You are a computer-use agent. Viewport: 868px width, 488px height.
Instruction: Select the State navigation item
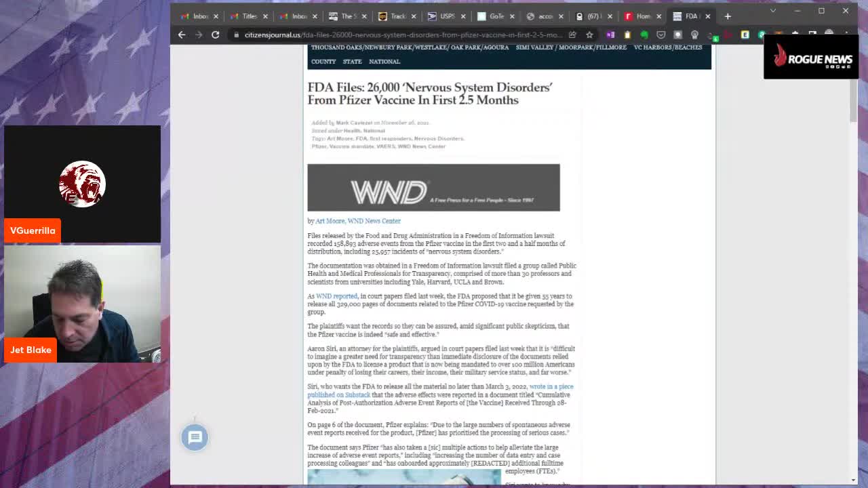[x=352, y=62]
